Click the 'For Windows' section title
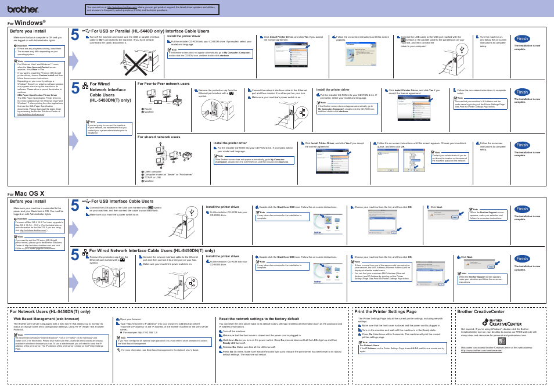Viewport: 554px width, 392px height. pos(27,23)
